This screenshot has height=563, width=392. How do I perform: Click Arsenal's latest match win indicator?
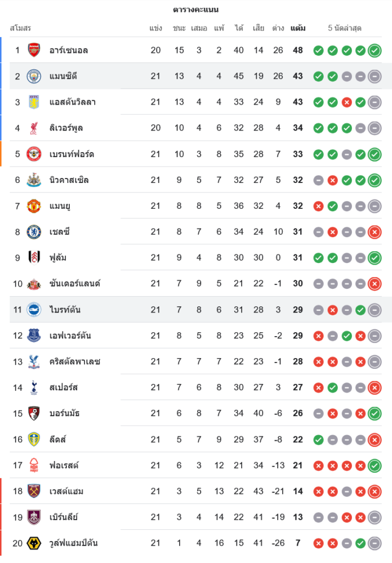coord(375,51)
